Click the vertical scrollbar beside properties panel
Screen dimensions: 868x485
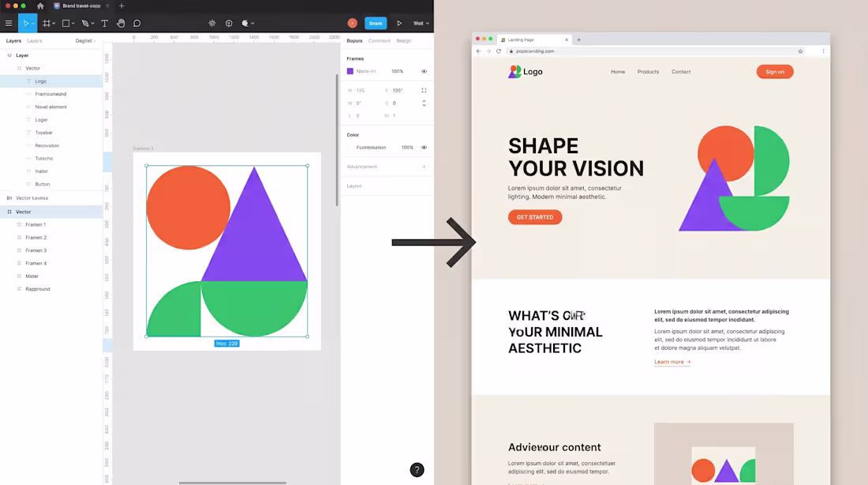[337, 140]
